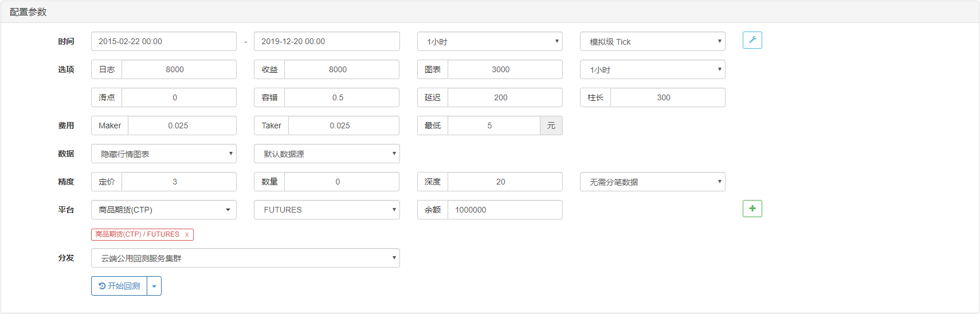Expand the 1小时 period dropdown in the 时间 row

pos(489,41)
